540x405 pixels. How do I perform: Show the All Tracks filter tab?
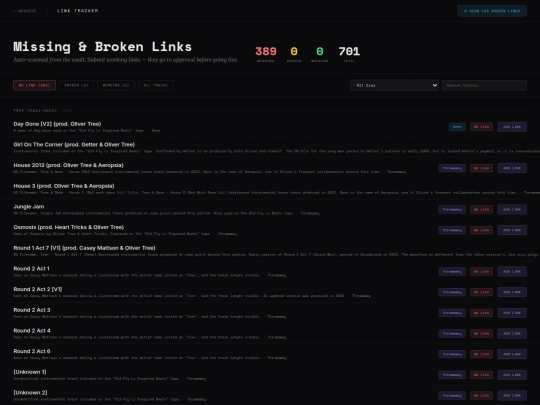(x=156, y=85)
